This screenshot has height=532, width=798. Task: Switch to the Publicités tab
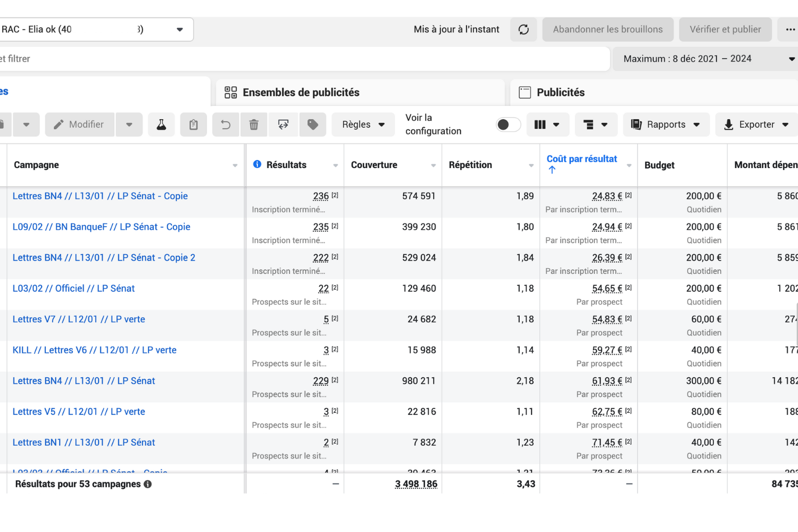560,93
